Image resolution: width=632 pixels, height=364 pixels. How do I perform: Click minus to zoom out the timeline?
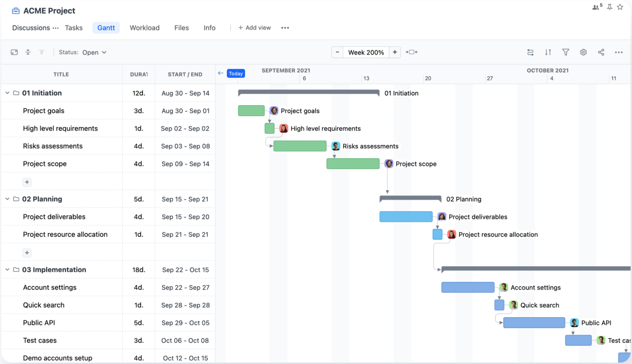337,52
